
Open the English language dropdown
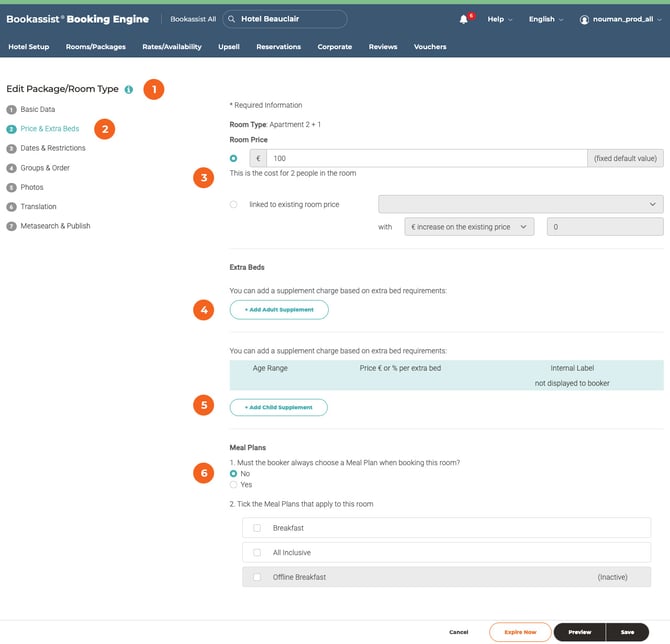546,19
